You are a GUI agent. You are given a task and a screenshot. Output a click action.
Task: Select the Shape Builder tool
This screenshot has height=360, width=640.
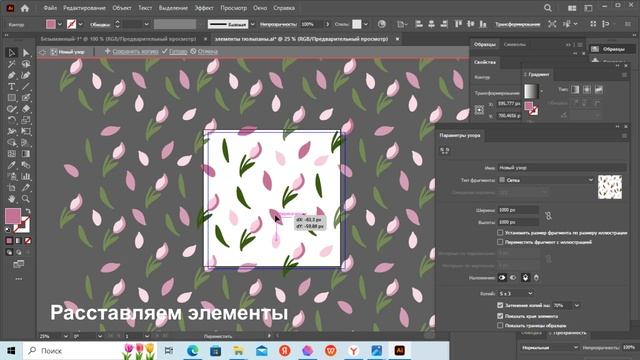11,142
